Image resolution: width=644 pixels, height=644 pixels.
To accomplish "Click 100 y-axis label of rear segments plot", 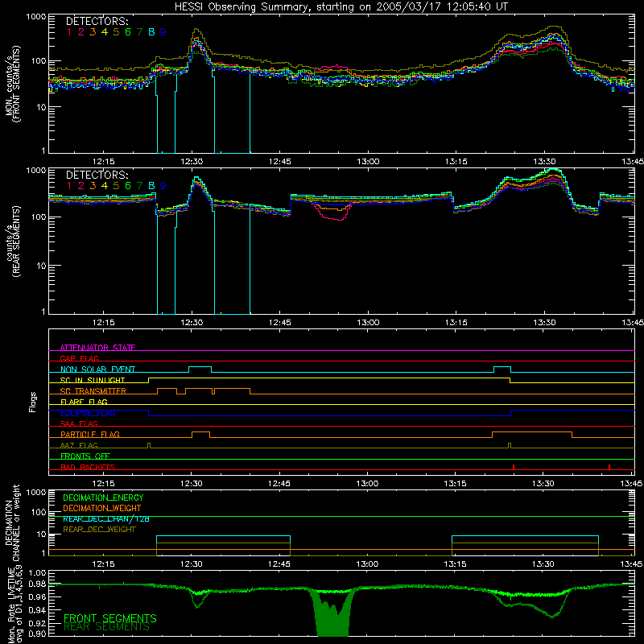I will 38,217.
